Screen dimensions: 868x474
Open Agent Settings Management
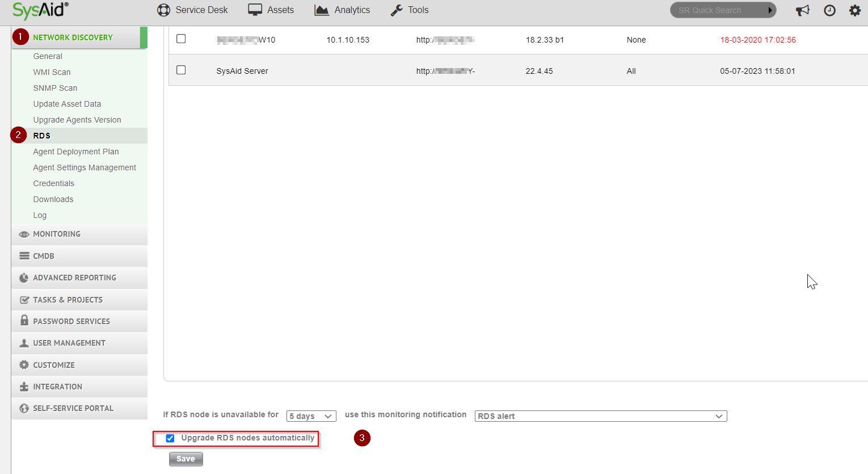click(85, 167)
